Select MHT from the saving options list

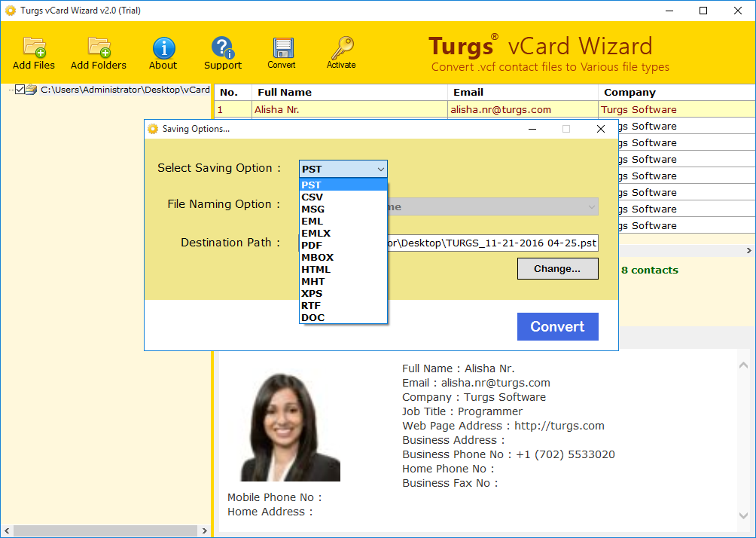click(x=343, y=281)
